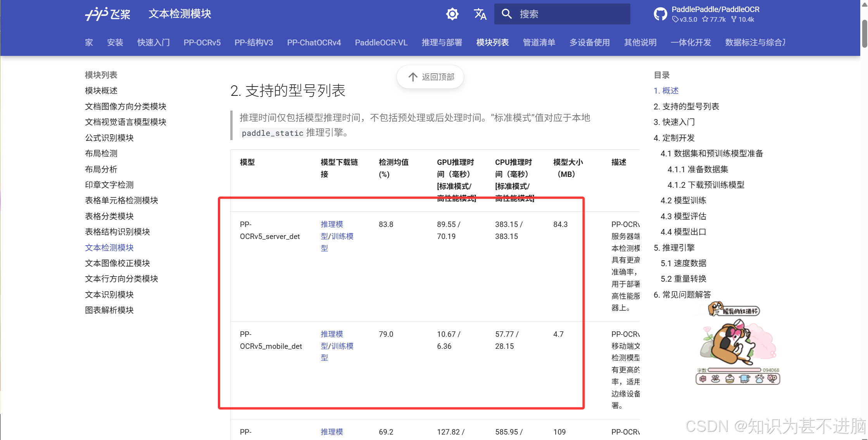Open the 推理与部署 tab
The width and height of the screenshot is (868, 440).
pos(442,43)
